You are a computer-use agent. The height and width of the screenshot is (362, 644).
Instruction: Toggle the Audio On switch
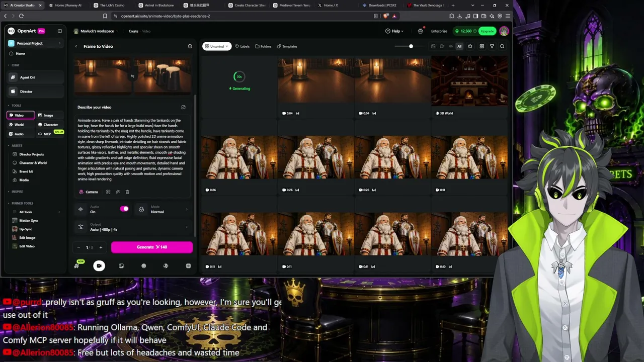(x=124, y=209)
